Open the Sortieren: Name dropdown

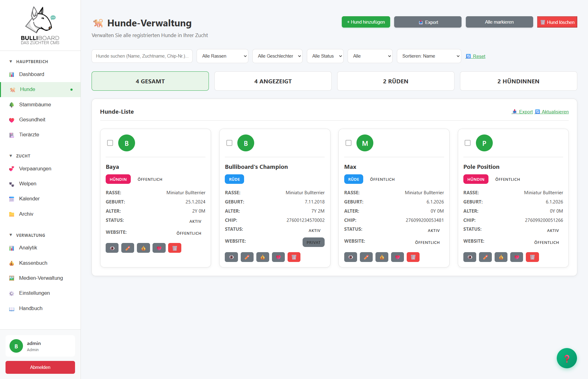(x=429, y=56)
